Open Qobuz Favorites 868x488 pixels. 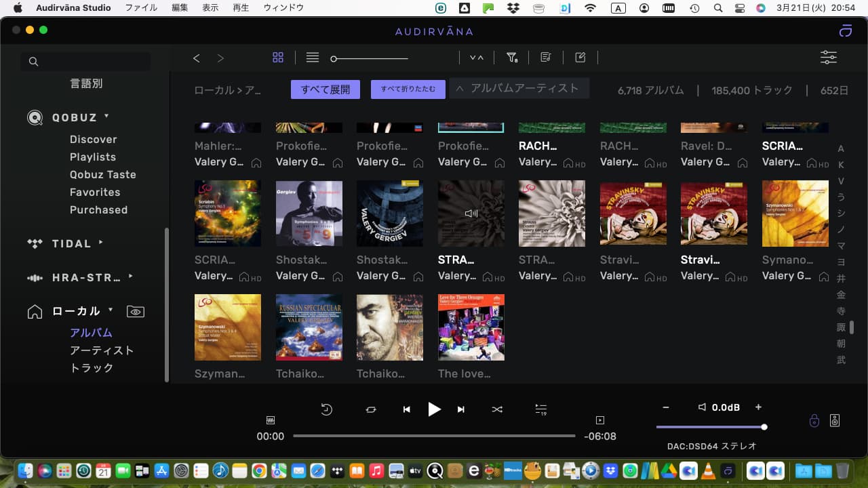[95, 192]
